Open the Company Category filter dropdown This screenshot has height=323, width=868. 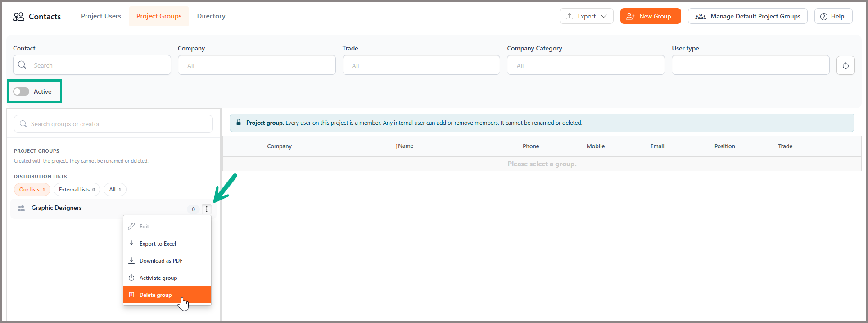(586, 65)
